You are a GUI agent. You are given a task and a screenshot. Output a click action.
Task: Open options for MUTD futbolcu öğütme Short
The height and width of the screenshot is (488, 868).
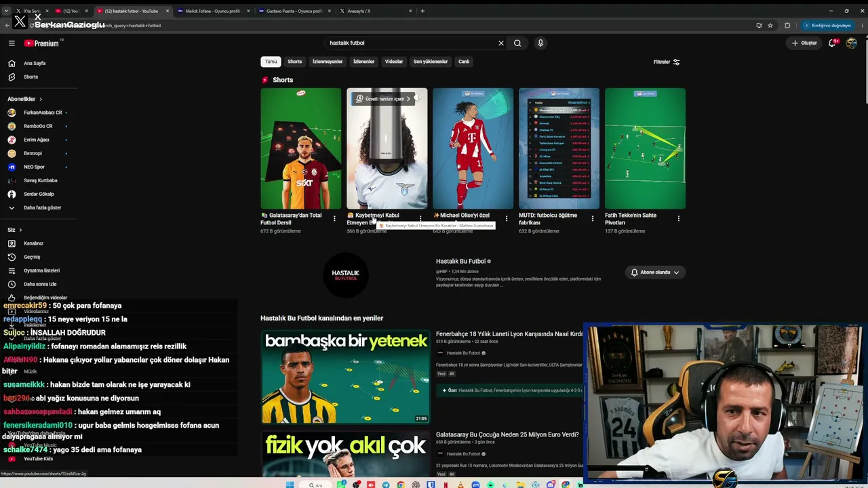pos(593,218)
